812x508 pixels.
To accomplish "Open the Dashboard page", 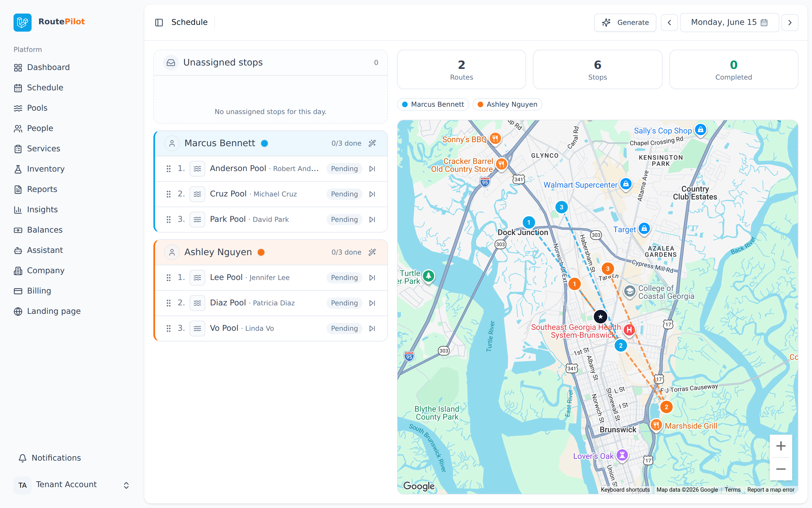I will pyautogui.click(x=48, y=67).
